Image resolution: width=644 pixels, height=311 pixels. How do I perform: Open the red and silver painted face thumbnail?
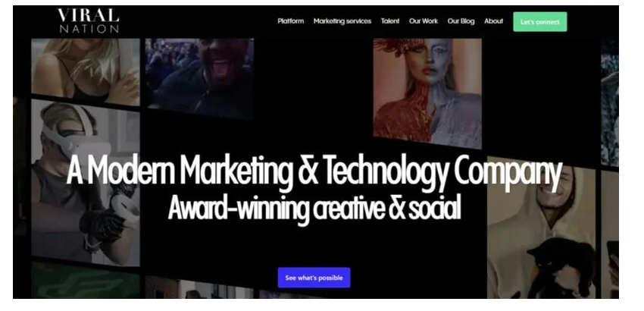(x=427, y=93)
